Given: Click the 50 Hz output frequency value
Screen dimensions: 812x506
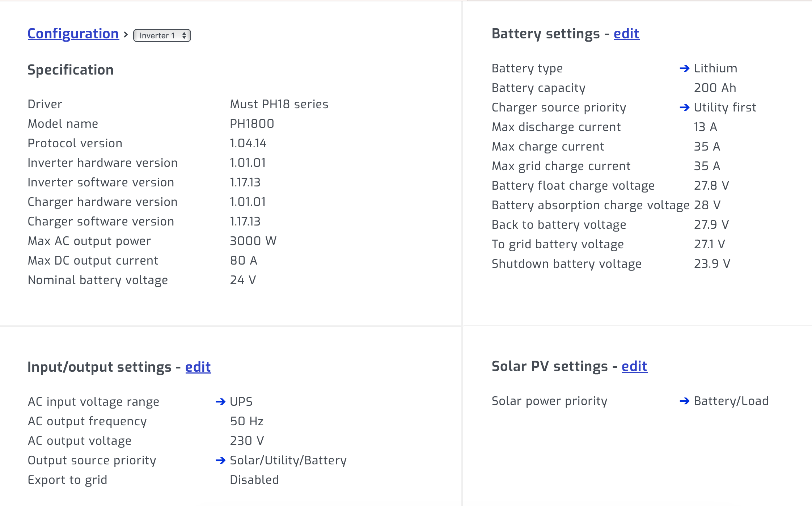Looking at the screenshot, I should pyautogui.click(x=247, y=421).
